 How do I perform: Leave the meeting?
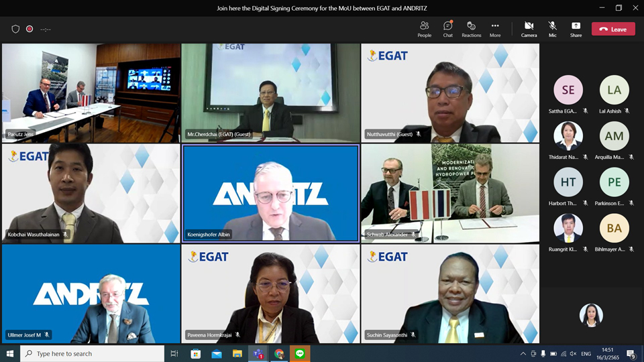[x=613, y=29]
